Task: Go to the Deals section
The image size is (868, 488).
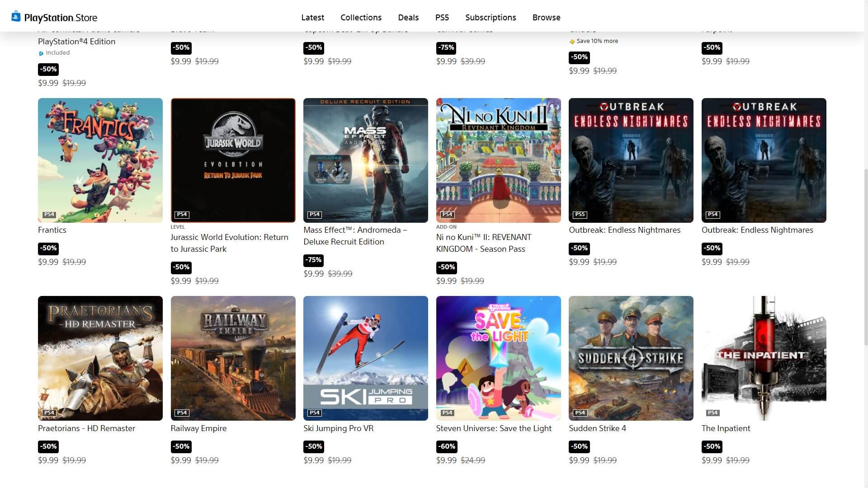Action: 408,18
